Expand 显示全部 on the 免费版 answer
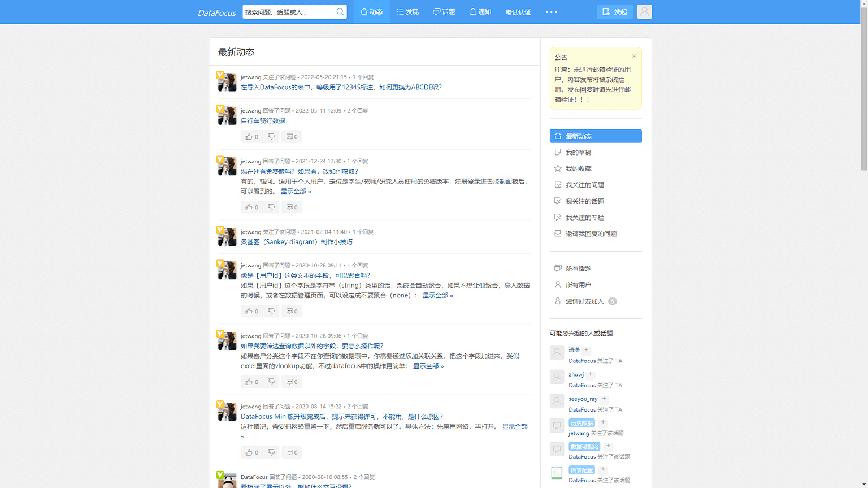Viewport: 868px width, 488px height. [x=296, y=192]
